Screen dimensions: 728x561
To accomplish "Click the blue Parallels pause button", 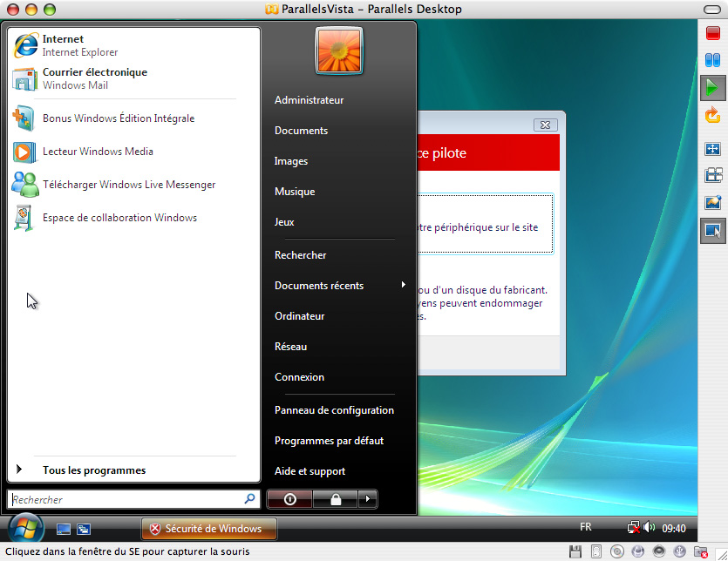I will (x=712, y=60).
